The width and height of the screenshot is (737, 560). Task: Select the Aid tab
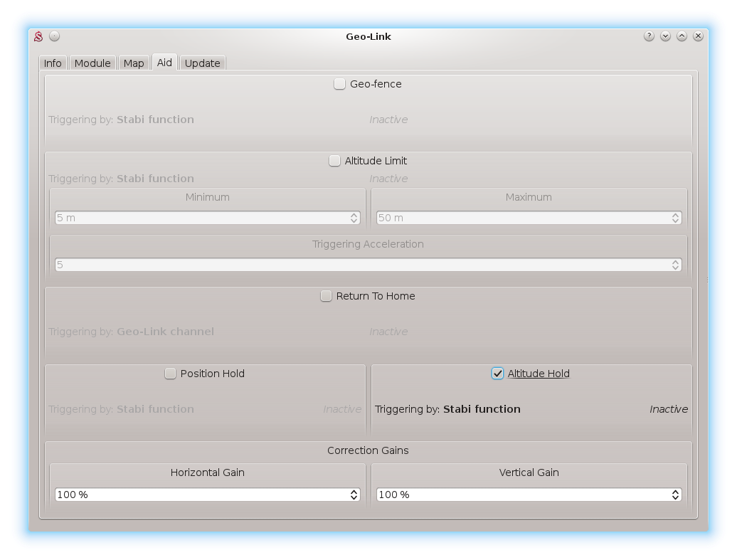[x=164, y=63]
